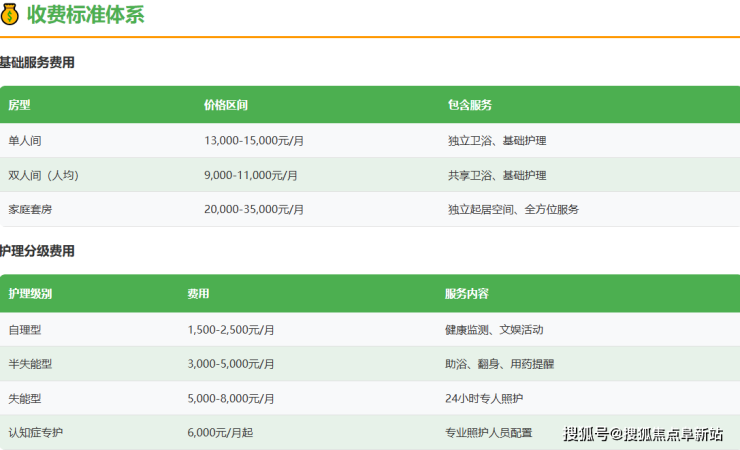Click the 房型 column header
Screen dimensions: 740x450
[20, 105]
